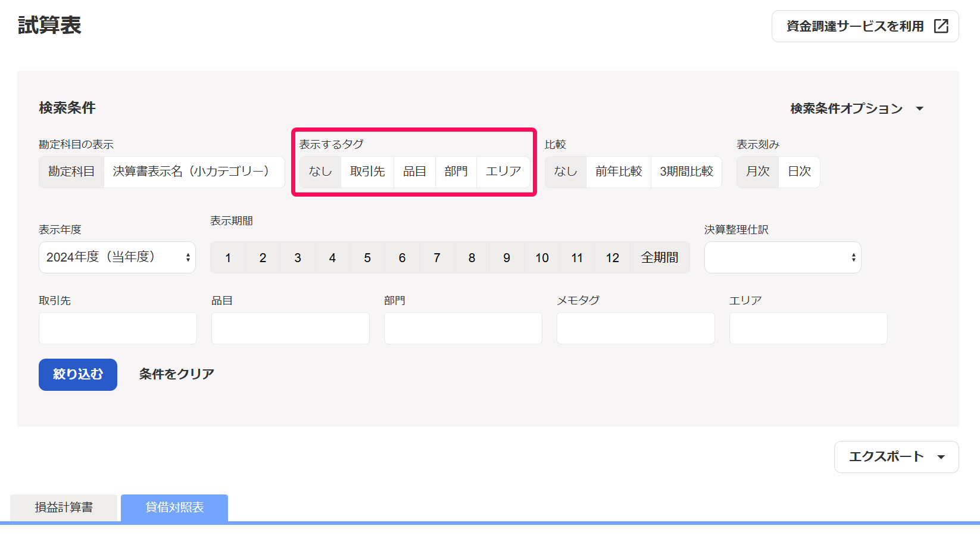Choose 部門 under 表示するタグ
980x535 pixels.
pos(456,172)
